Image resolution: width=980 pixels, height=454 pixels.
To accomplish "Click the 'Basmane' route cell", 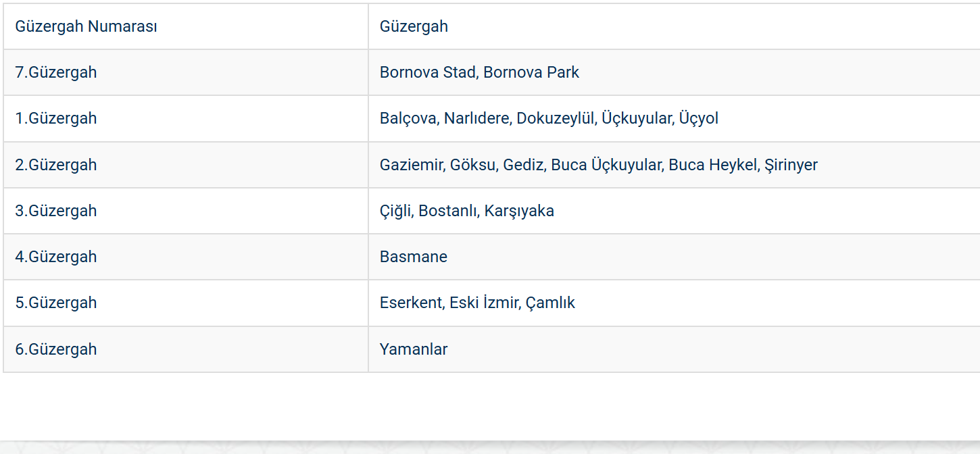I will click(414, 257).
